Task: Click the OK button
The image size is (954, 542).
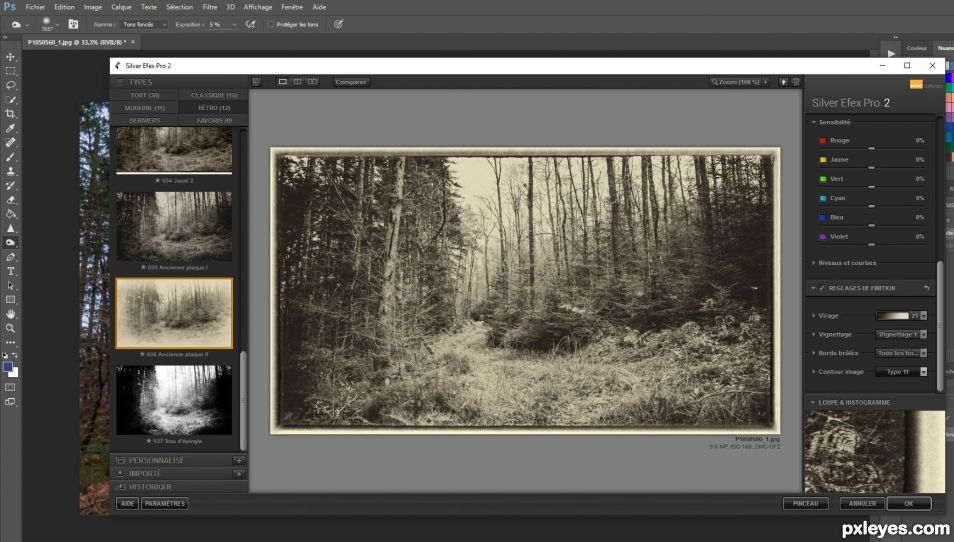Action: point(909,504)
